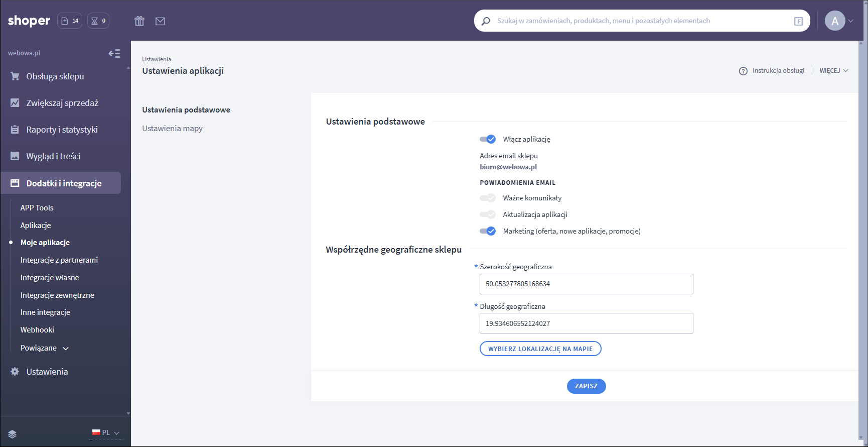Click the gift icon in top bar
Image resolution: width=868 pixels, height=447 pixels.
coord(139,21)
